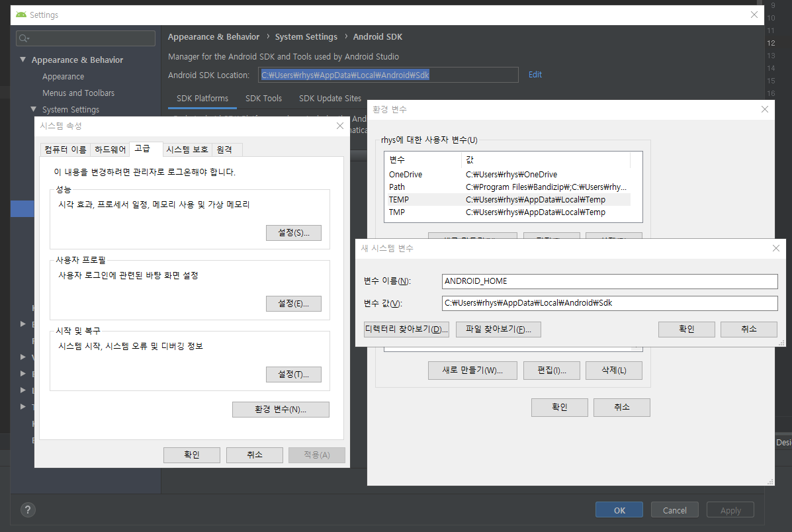Click the 변수 이름 field with ANDROID_HOME
Viewport: 792px width, 532px height.
[x=609, y=281]
